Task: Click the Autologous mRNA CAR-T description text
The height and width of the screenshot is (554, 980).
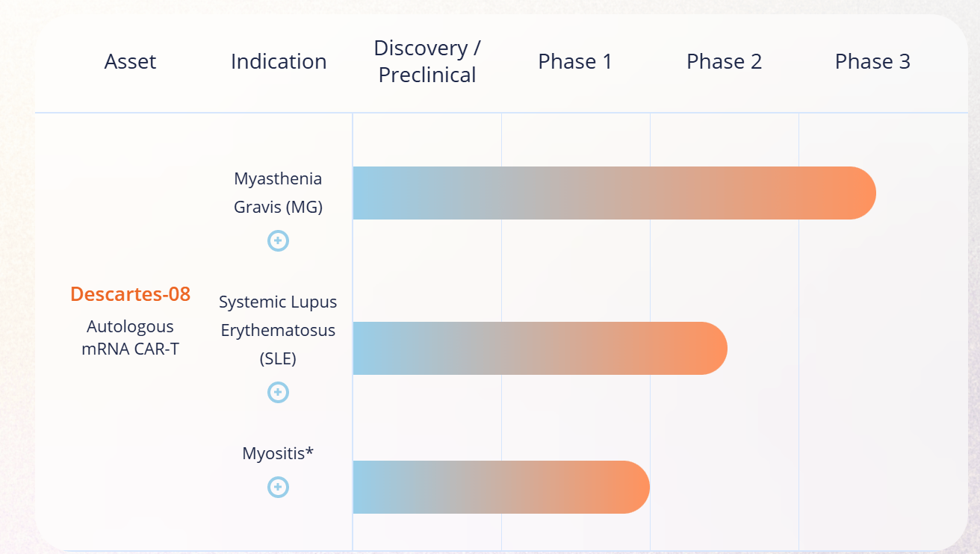Action: (130, 337)
